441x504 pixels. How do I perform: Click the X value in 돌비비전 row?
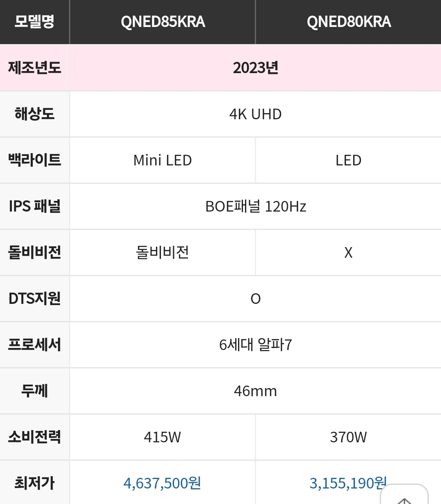(x=348, y=252)
